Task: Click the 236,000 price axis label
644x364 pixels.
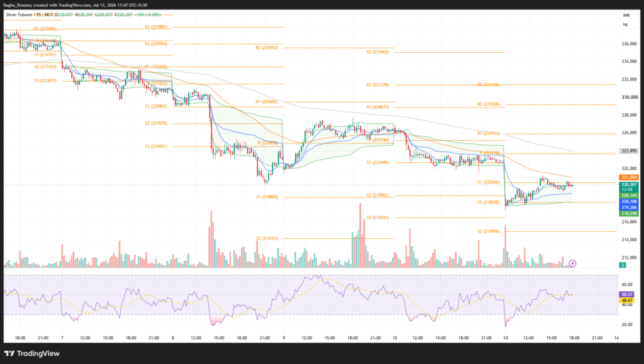Action: 629,44
